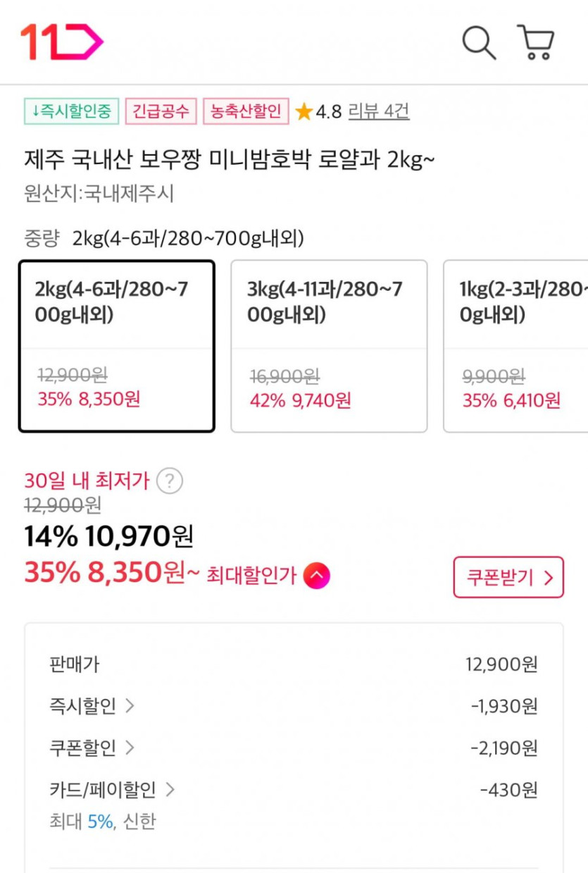Choose the 1kg weight option

pyautogui.click(x=516, y=346)
